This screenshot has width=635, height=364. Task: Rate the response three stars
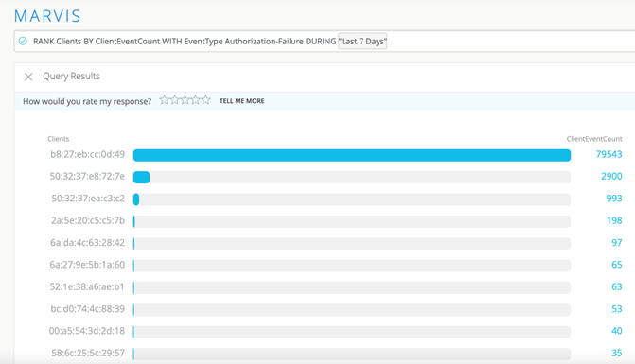click(x=185, y=100)
